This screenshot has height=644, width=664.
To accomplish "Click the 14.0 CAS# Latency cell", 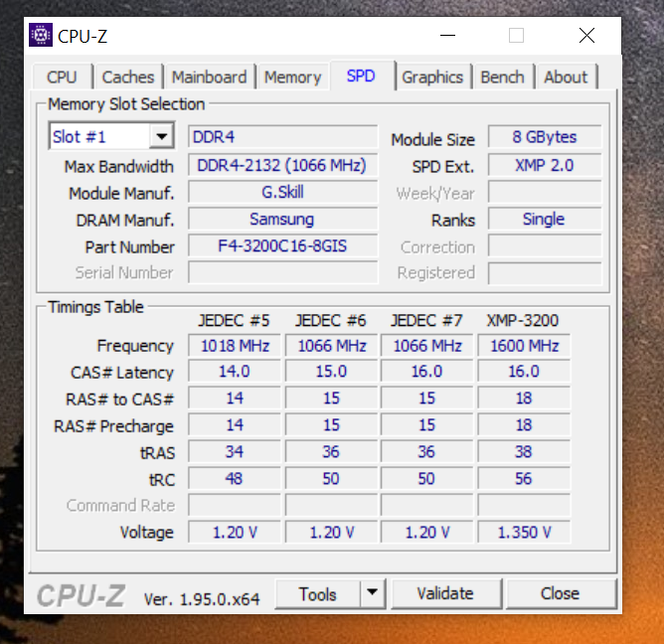I will (x=235, y=372).
